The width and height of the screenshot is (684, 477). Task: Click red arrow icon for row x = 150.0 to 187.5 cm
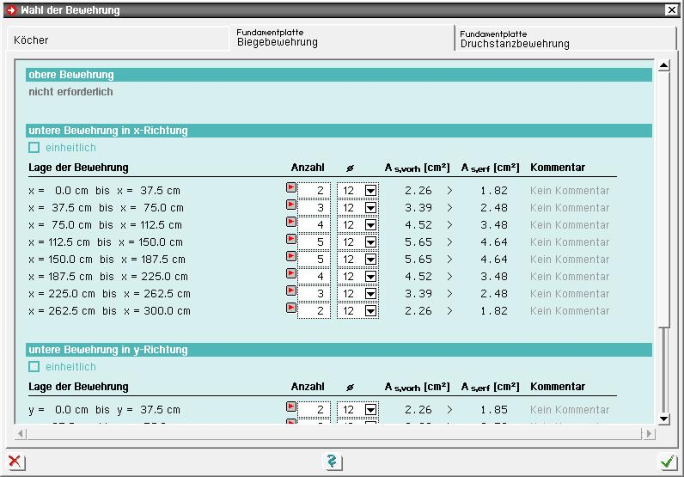(x=291, y=257)
